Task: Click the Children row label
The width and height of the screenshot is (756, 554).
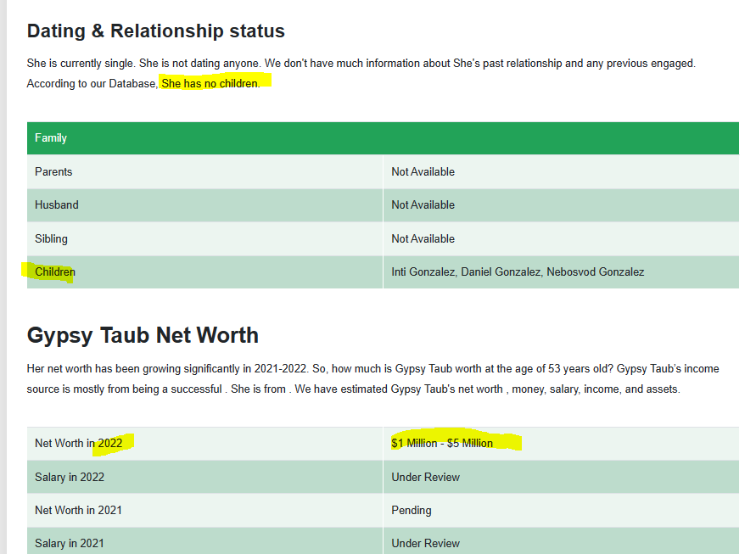Action: [55, 272]
